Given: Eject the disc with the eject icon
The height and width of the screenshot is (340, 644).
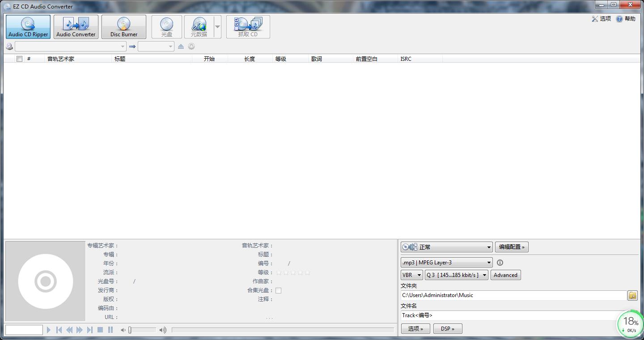Looking at the screenshot, I should pos(181,47).
